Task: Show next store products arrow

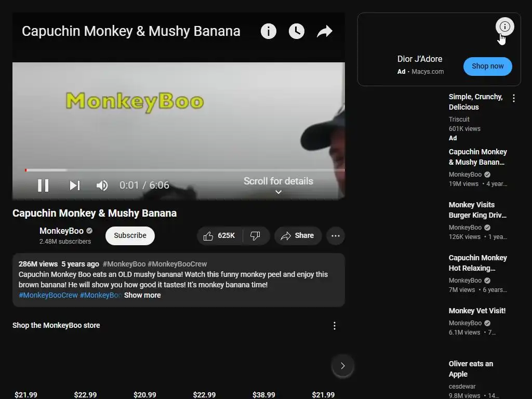Action: (x=343, y=366)
